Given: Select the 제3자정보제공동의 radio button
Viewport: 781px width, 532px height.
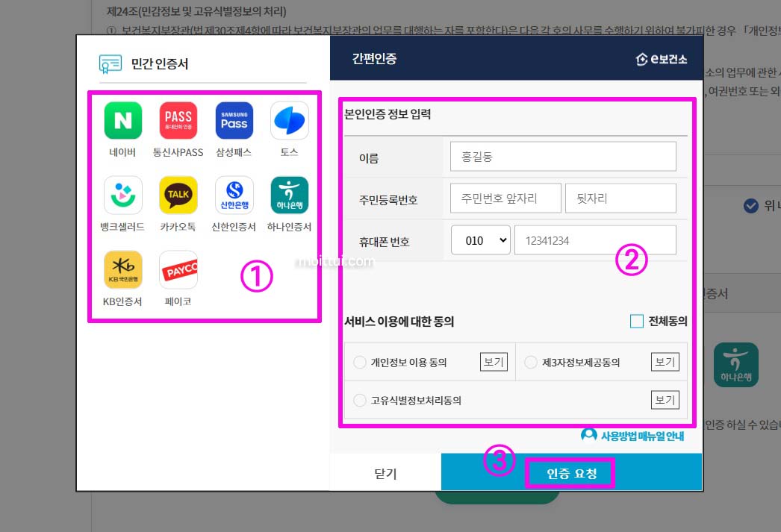Looking at the screenshot, I should 530,361.
